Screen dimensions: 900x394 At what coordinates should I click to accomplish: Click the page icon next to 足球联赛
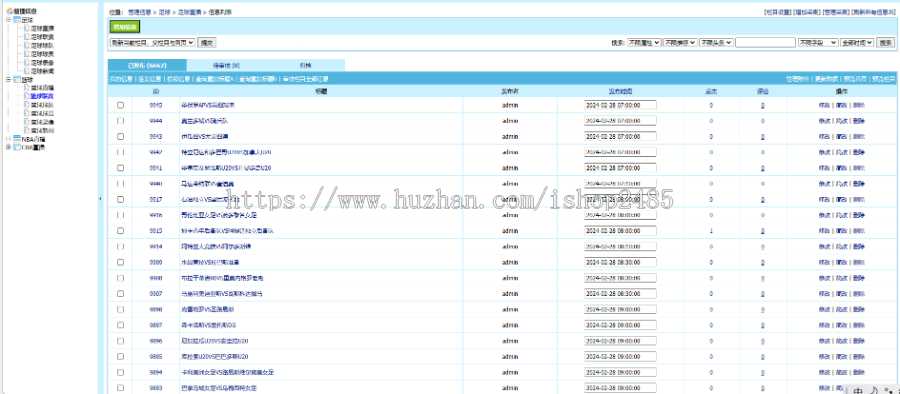pyautogui.click(x=26, y=37)
